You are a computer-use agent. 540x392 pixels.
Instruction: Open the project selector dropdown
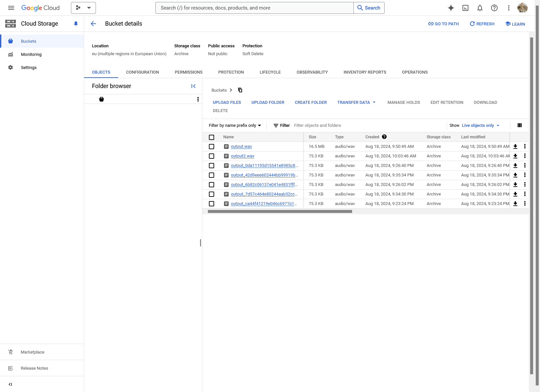point(83,8)
